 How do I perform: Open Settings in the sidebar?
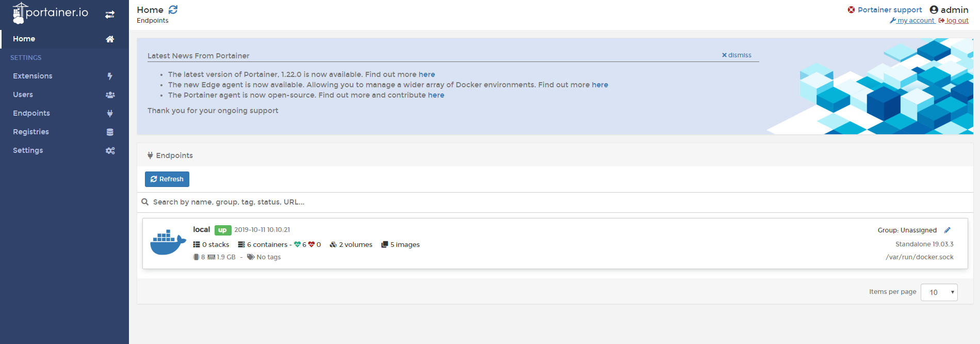64,150
